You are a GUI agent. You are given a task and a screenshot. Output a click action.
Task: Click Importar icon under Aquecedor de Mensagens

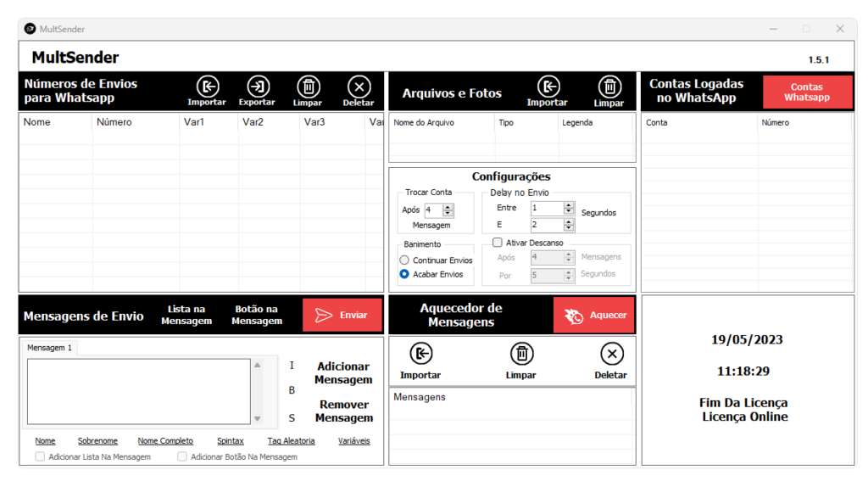click(420, 354)
